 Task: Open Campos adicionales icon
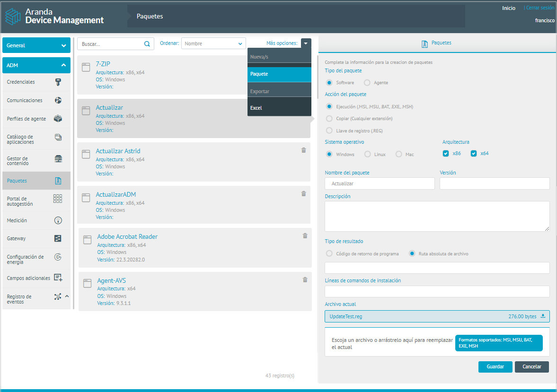pos(58,278)
